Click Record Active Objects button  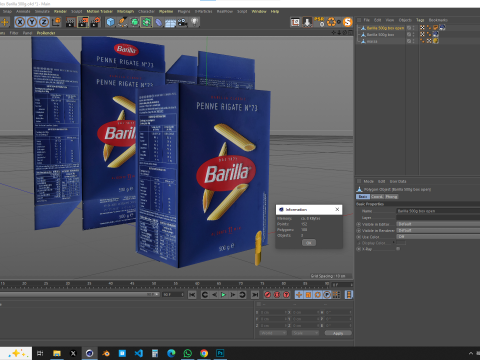coord(267,295)
